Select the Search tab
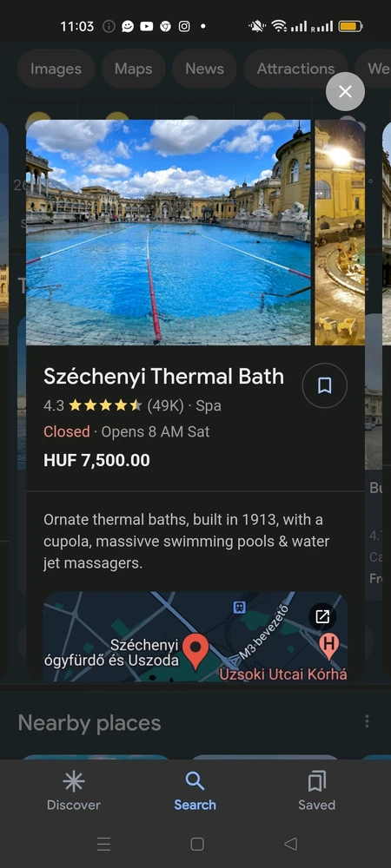 (x=195, y=791)
